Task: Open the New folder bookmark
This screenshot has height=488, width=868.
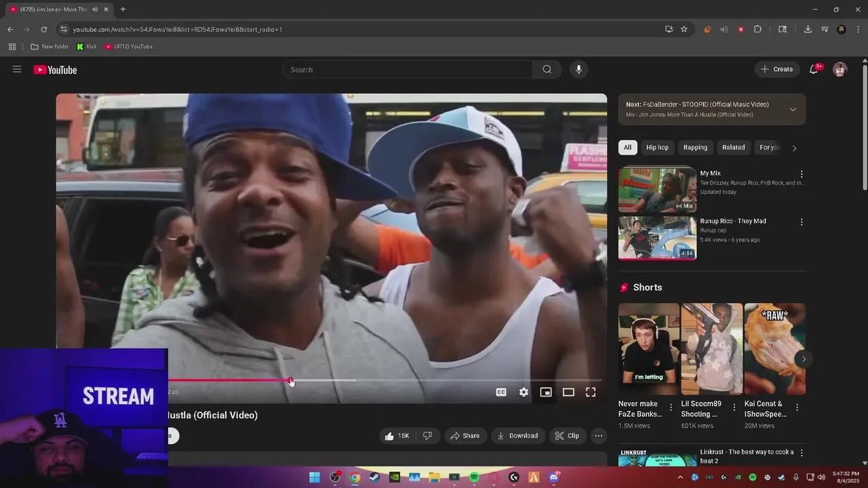Action: click(x=50, y=47)
